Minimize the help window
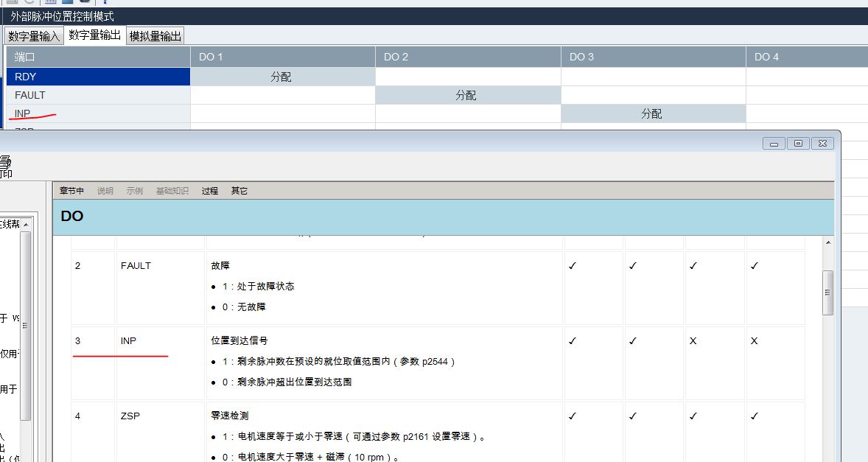The height and width of the screenshot is (462, 868). click(x=774, y=144)
